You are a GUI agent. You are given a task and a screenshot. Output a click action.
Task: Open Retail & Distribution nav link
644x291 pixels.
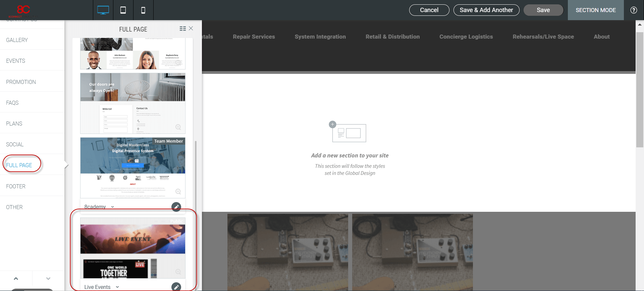click(x=392, y=37)
